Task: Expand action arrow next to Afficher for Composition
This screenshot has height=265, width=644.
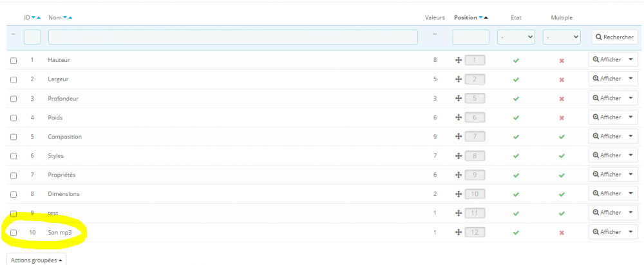Action: (x=631, y=136)
